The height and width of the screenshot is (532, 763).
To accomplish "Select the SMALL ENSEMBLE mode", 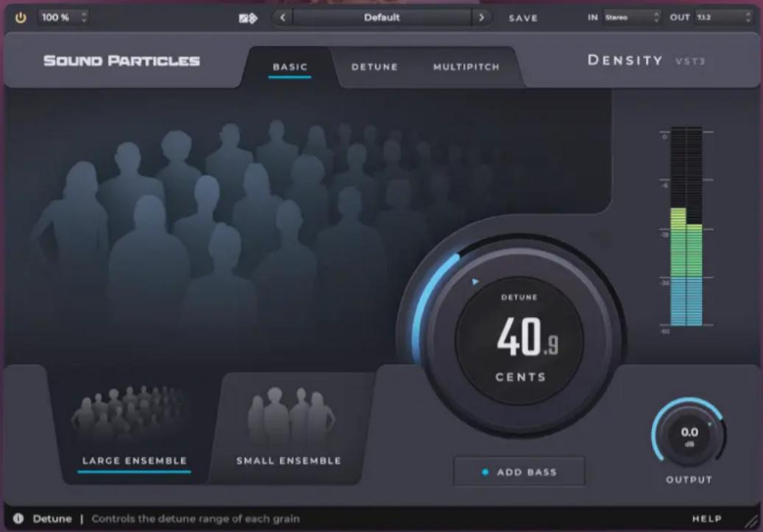I will click(288, 461).
